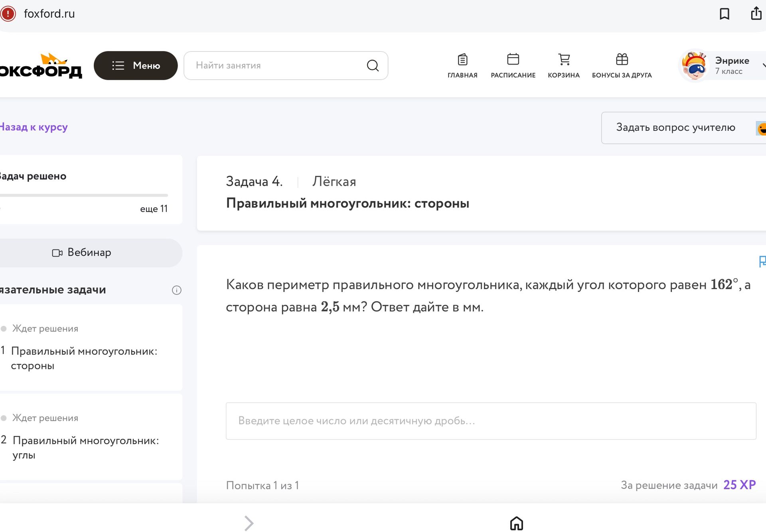
Task: Go to ГЛАВНАЯ page
Action: (462, 66)
